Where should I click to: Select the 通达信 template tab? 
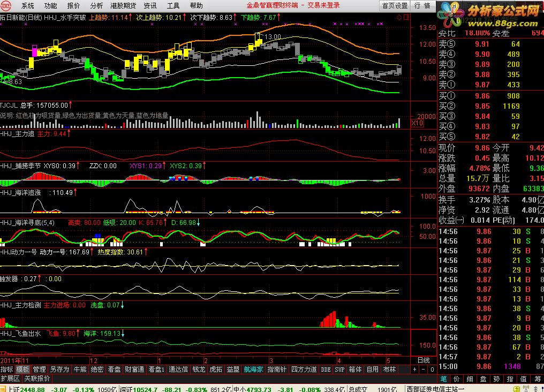click(x=178, y=370)
